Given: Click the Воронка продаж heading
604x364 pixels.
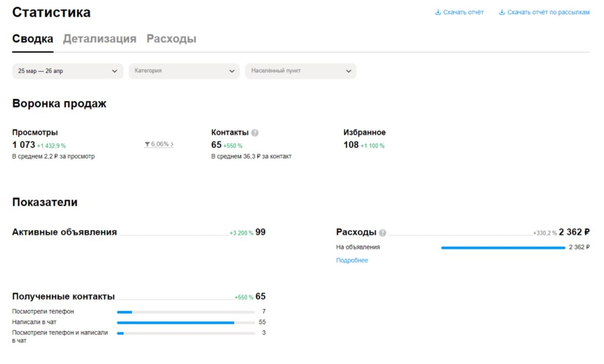Looking at the screenshot, I should tap(59, 104).
